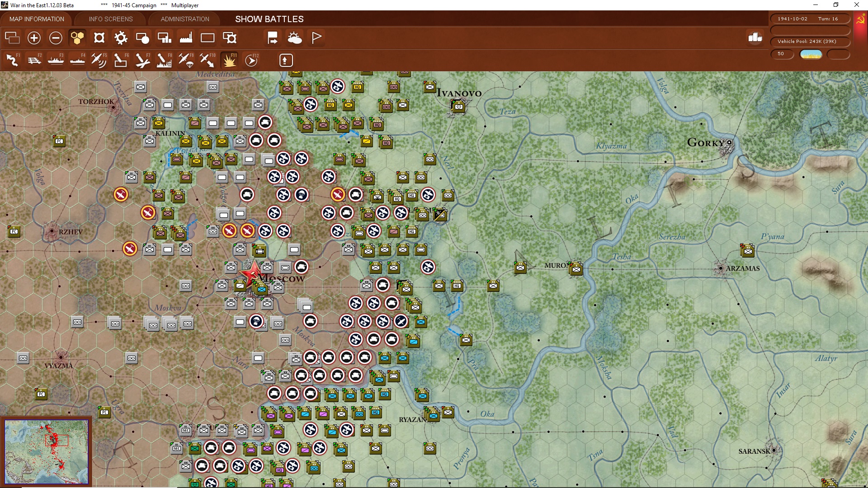Click the Vehicle Pool readout
This screenshot has width=868, height=488.
click(x=810, y=42)
